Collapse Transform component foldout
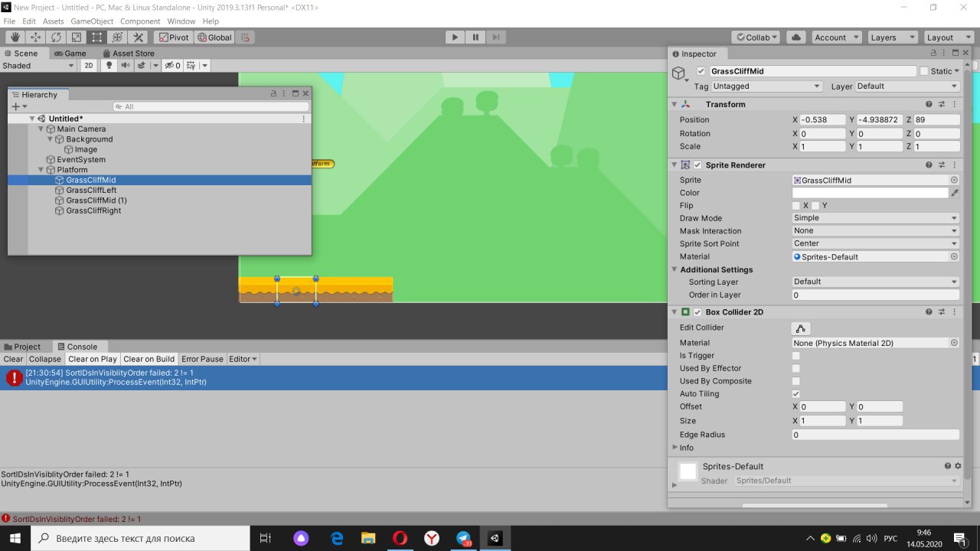980x551 pixels. (x=675, y=104)
